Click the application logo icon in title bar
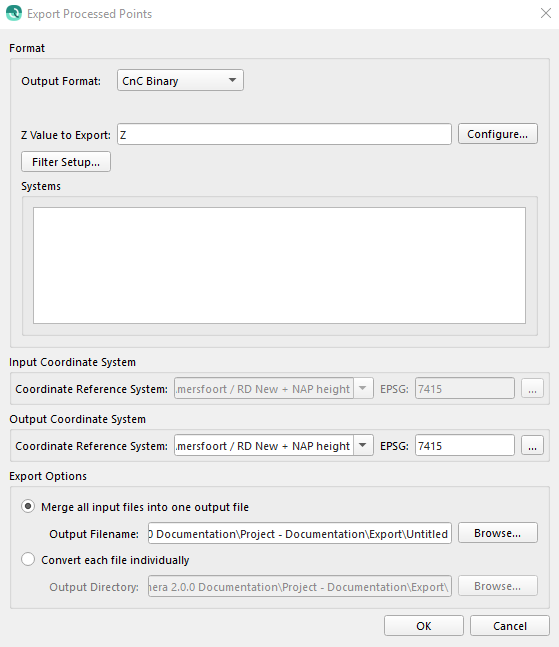 point(14,13)
